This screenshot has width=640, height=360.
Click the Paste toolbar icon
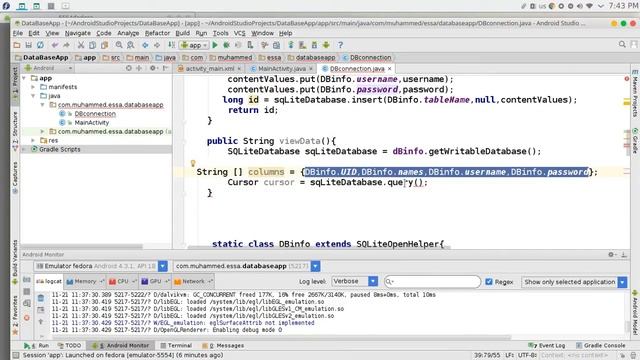104,45
